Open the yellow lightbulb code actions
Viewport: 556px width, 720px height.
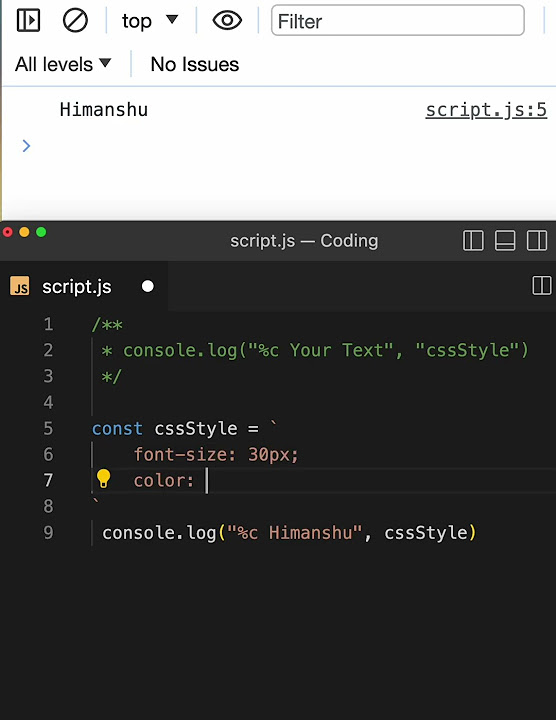[104, 479]
